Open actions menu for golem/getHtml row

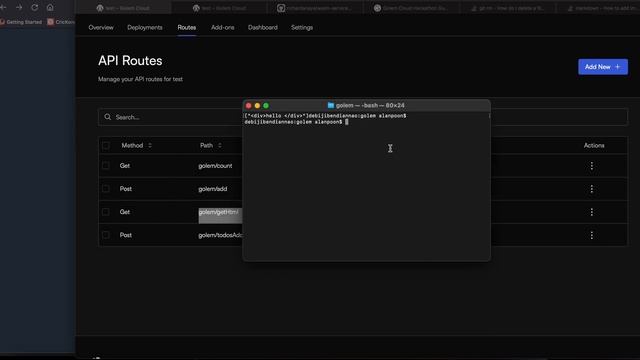(591, 212)
